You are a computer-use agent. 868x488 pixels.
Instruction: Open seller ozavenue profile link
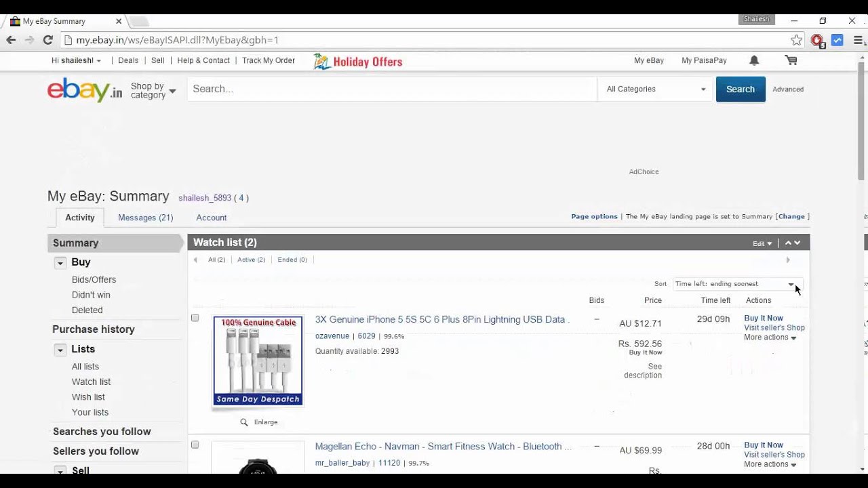click(x=332, y=336)
